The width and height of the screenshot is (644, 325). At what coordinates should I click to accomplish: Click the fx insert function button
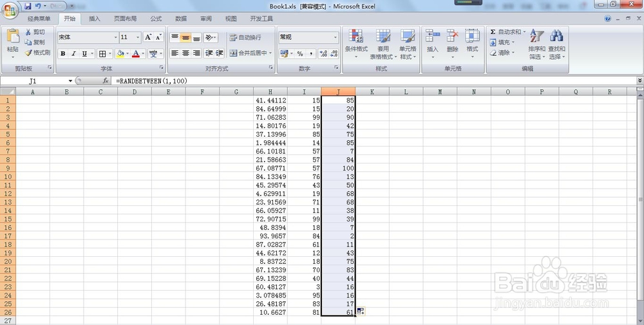click(x=106, y=81)
